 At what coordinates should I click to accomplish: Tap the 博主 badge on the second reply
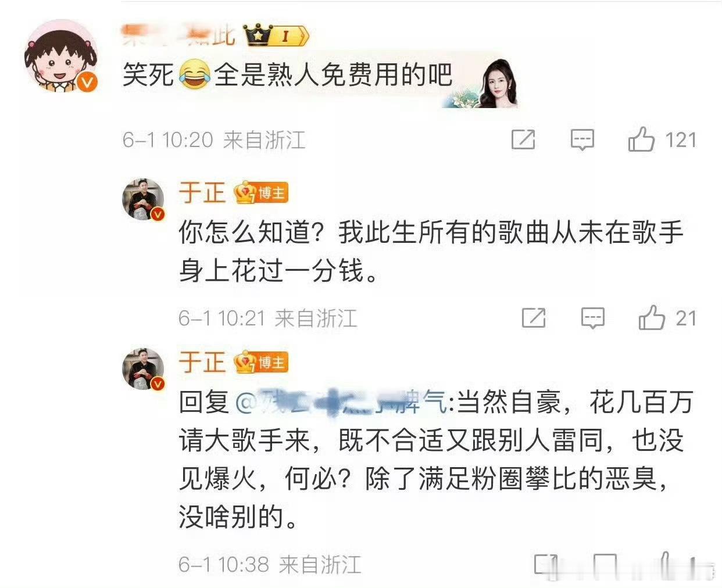(x=262, y=363)
